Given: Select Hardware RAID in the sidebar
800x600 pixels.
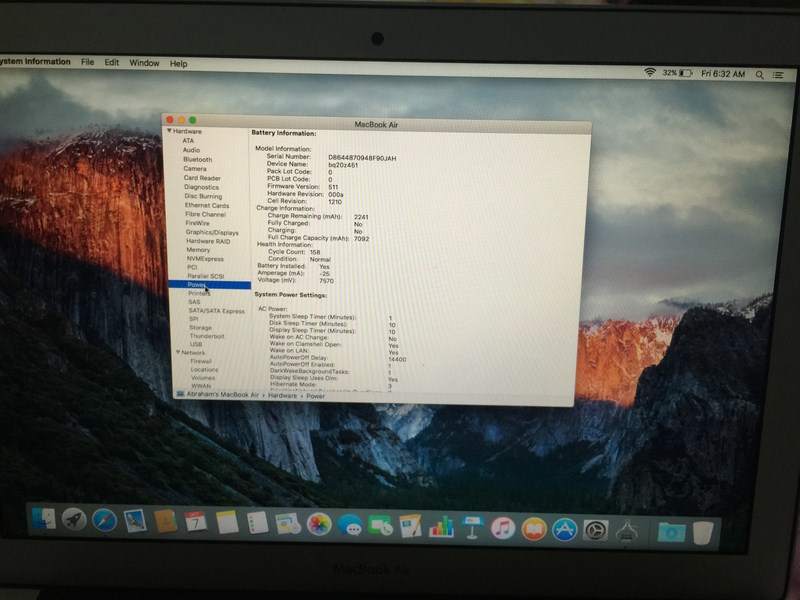Looking at the screenshot, I should 208,241.
